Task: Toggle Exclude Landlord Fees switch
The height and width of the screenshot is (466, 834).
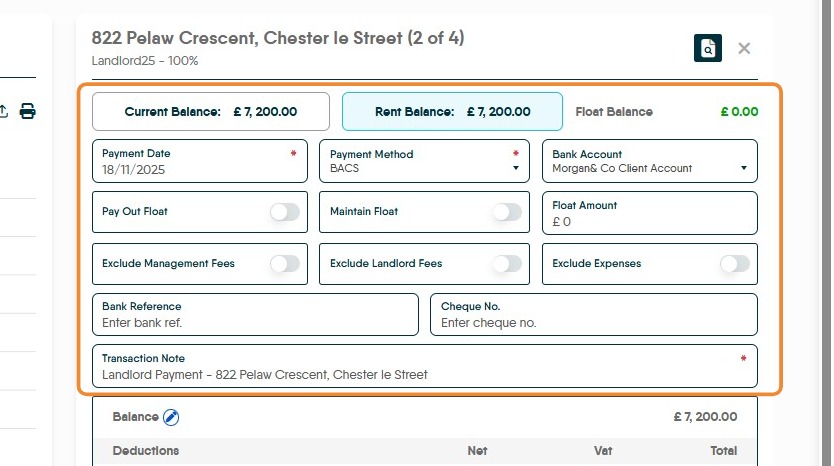Action: point(507,264)
